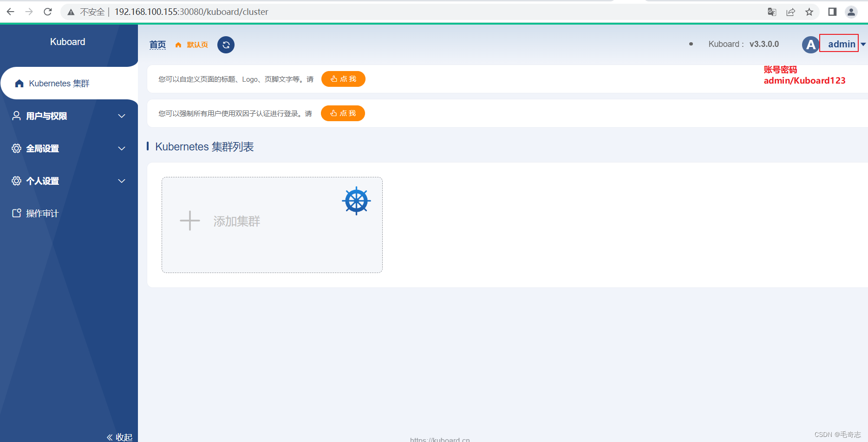The width and height of the screenshot is (868, 442).
Task: Click the 个人设置 gear icon
Action: pos(16,181)
